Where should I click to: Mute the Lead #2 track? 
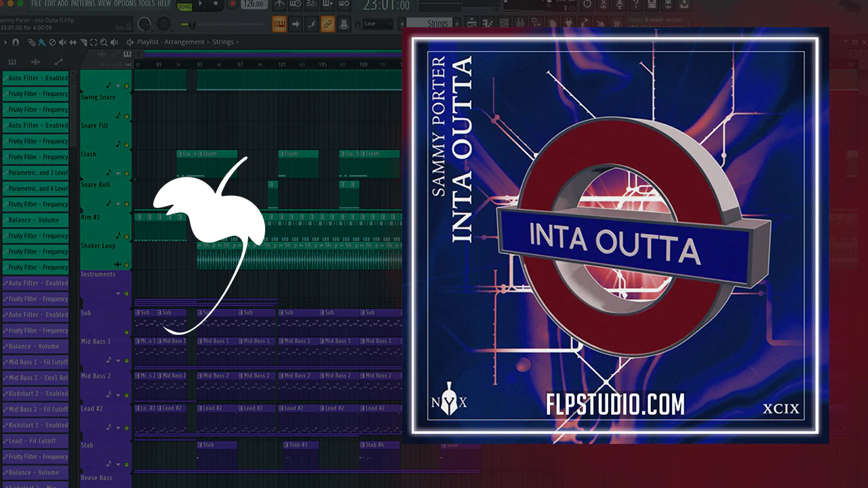(x=127, y=428)
